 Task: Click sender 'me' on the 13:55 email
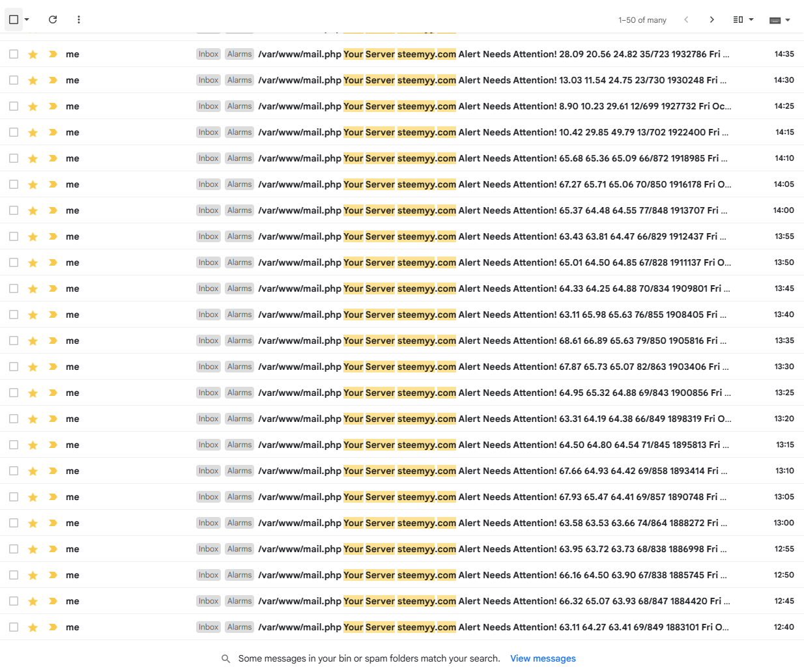[x=72, y=236]
